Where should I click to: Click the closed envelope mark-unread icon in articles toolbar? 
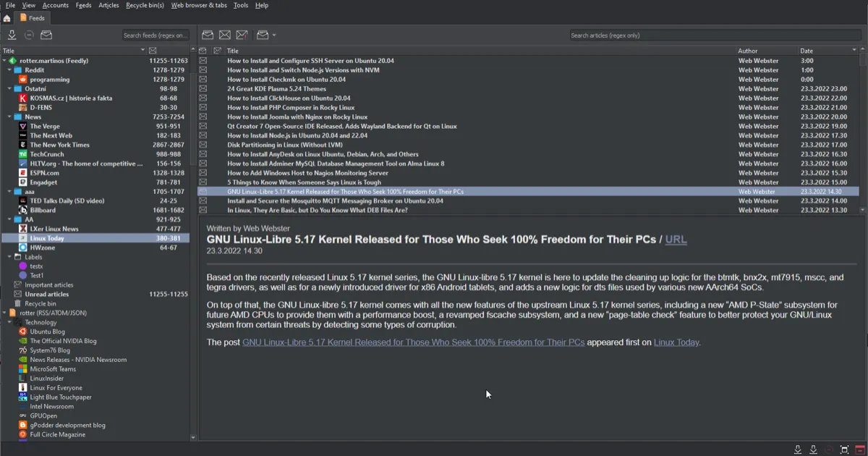click(225, 35)
